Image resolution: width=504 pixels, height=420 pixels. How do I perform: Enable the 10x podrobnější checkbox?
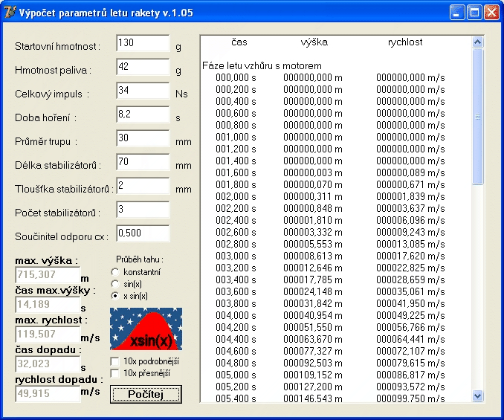point(114,361)
